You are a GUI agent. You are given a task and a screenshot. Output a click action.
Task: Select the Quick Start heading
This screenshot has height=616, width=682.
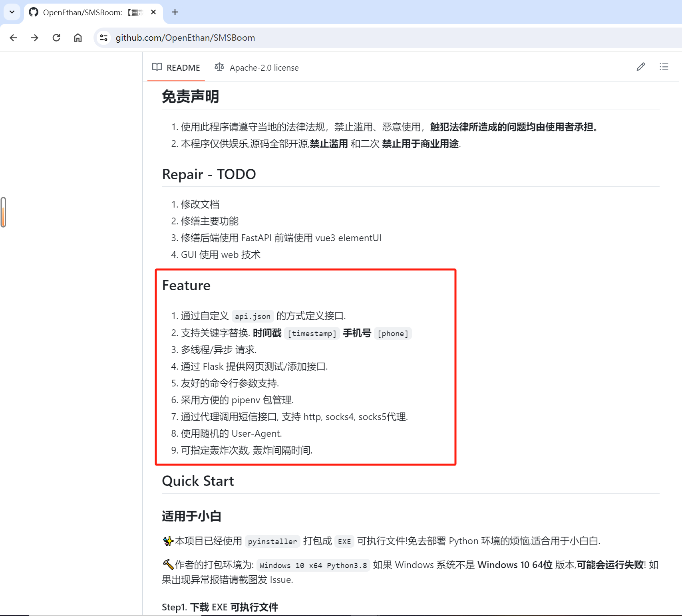click(198, 481)
